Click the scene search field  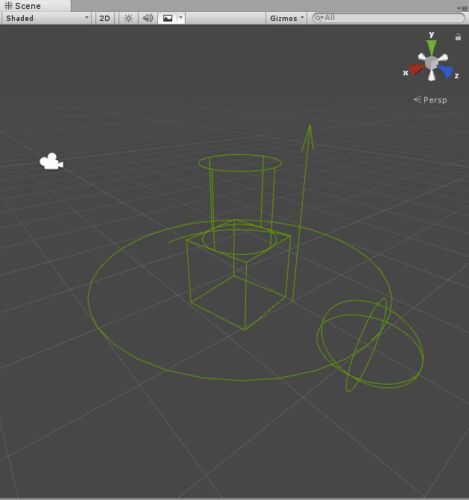tap(388, 18)
